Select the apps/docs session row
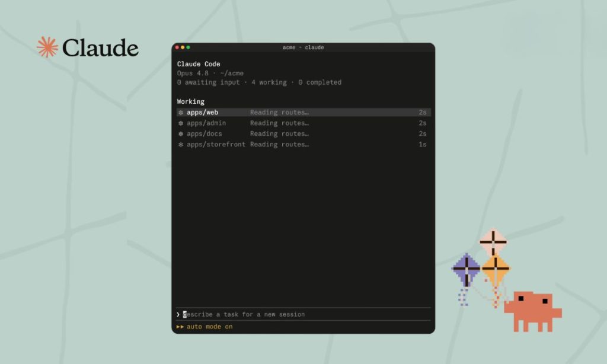 (x=303, y=133)
